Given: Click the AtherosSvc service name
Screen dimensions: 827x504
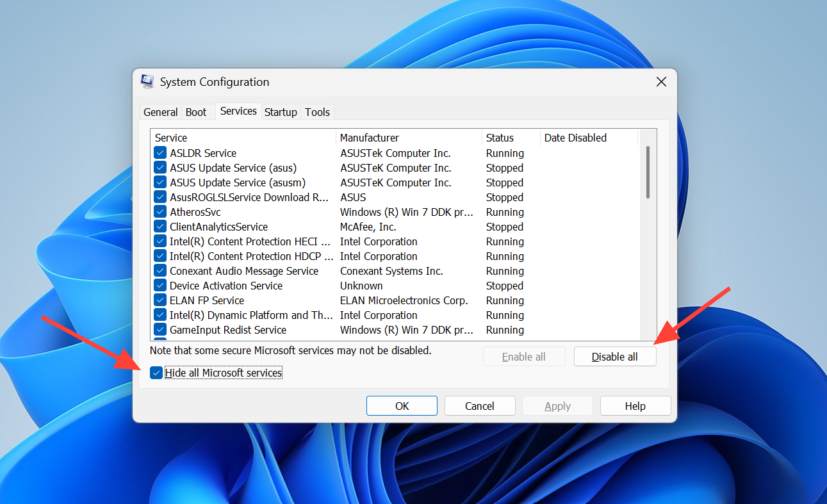Looking at the screenshot, I should 195,212.
